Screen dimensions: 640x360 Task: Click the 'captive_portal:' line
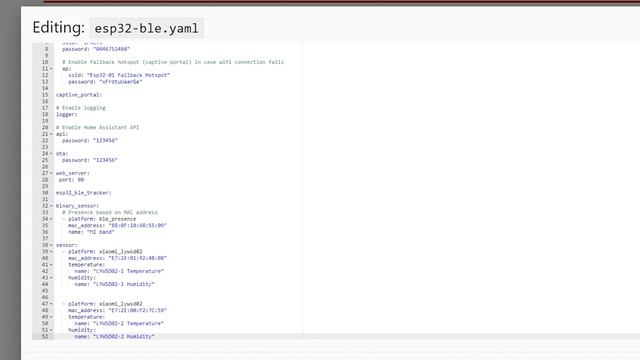tap(79, 95)
